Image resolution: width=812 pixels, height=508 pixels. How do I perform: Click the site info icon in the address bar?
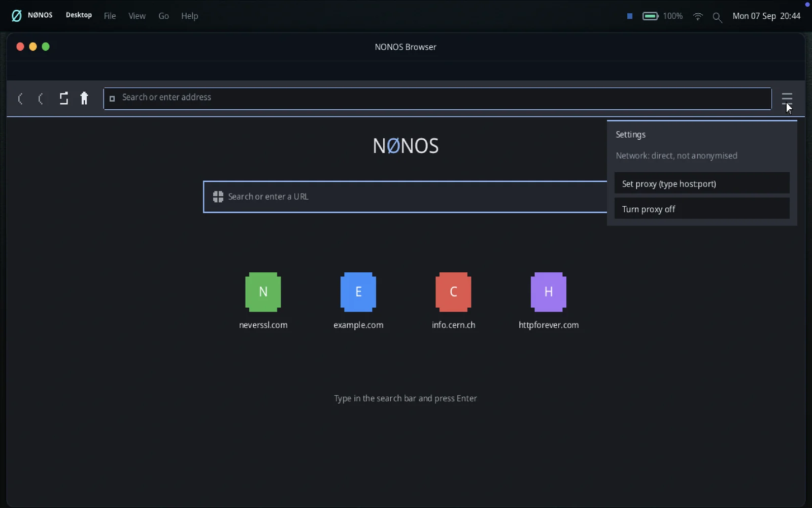(112, 99)
